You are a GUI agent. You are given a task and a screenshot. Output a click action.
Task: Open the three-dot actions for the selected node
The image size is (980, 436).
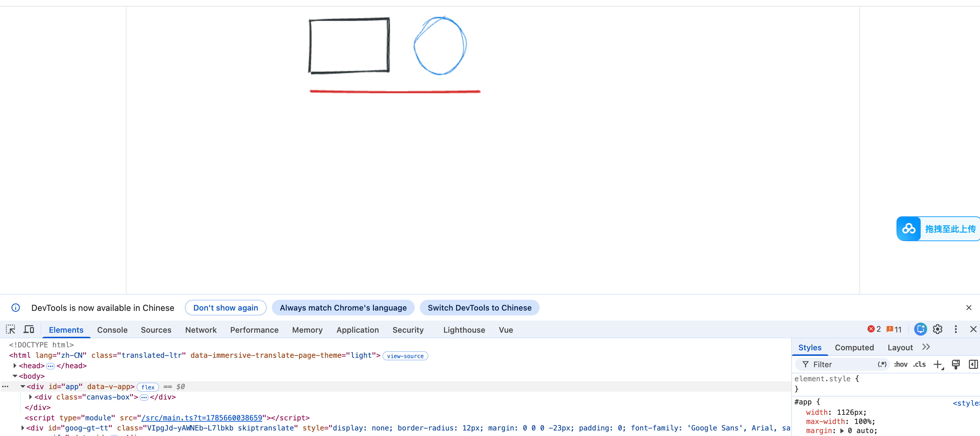click(x=5, y=386)
